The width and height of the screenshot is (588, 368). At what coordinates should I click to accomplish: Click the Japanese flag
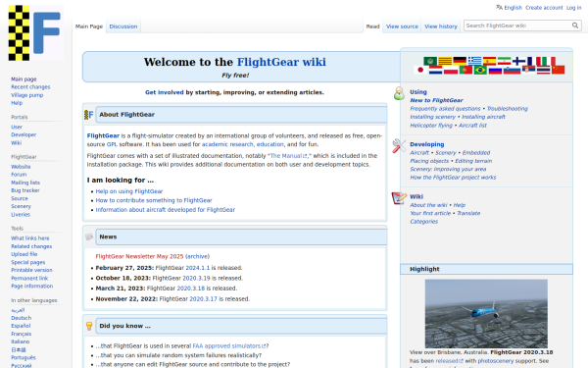tap(420, 70)
